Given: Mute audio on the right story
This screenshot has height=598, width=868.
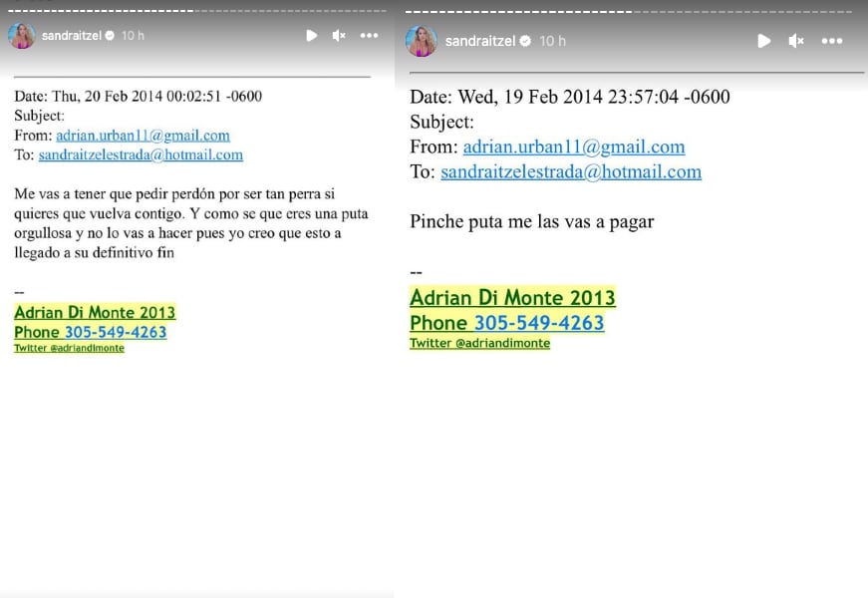Looking at the screenshot, I should click(x=794, y=41).
